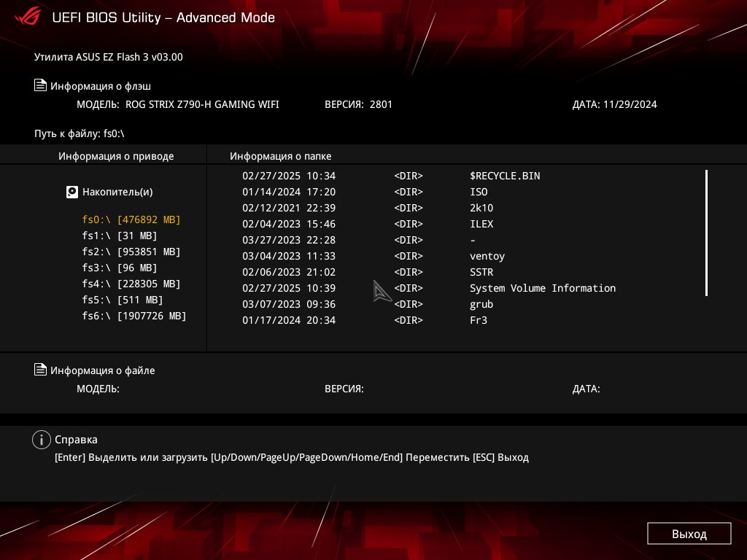
Task: Click the file information document icon
Action: pos(40,370)
